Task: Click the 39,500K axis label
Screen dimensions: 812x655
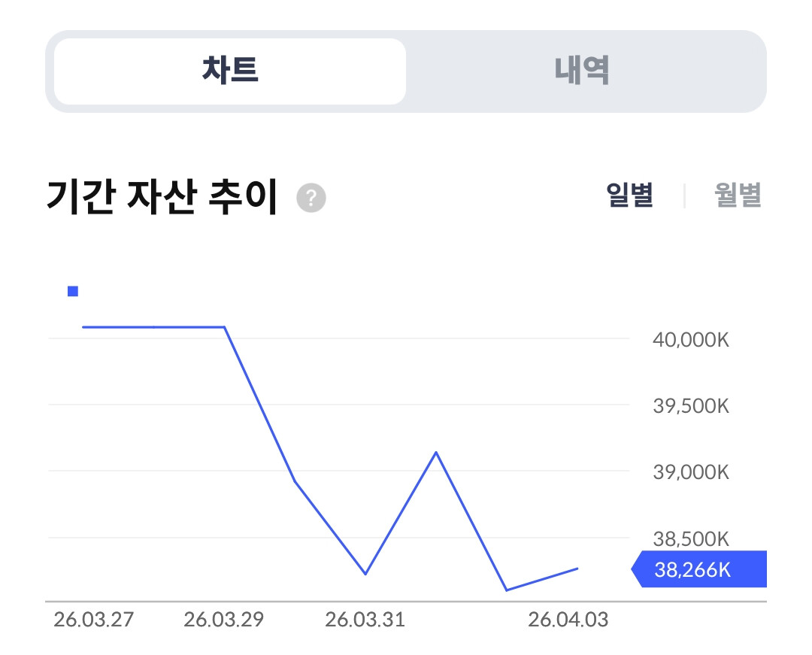Action: pos(691,406)
